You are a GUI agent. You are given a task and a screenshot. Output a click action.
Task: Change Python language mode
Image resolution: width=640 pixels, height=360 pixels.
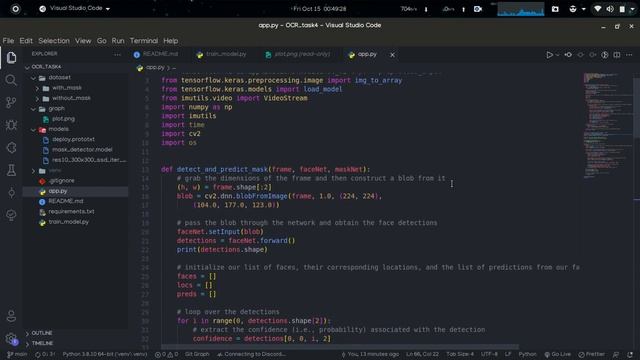point(527,354)
